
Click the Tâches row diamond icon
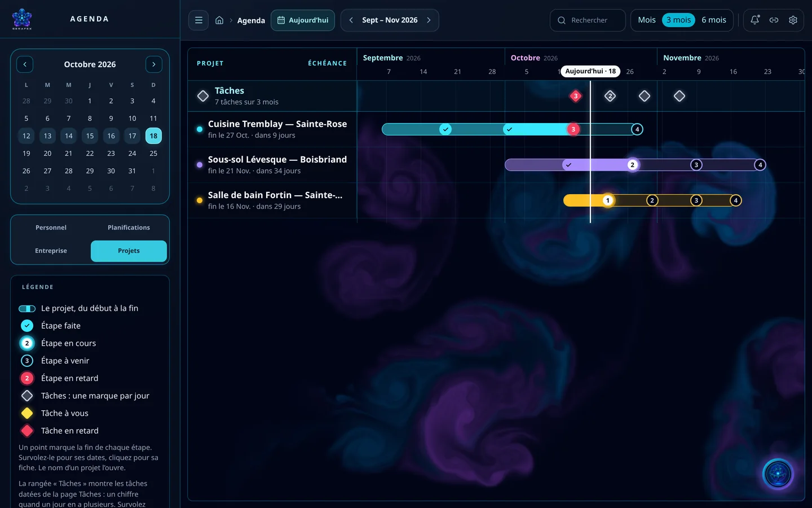(203, 96)
